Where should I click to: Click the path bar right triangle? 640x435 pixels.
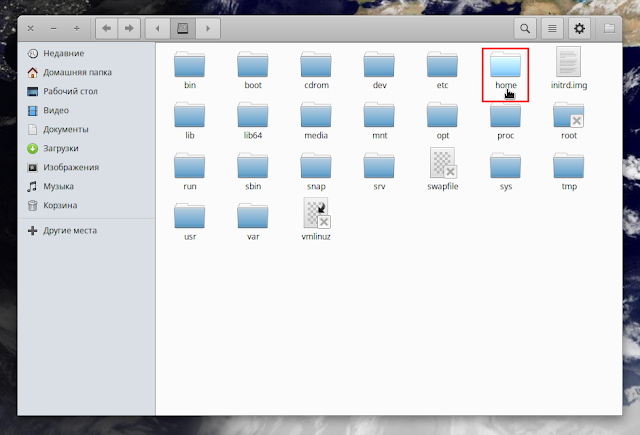(208, 29)
